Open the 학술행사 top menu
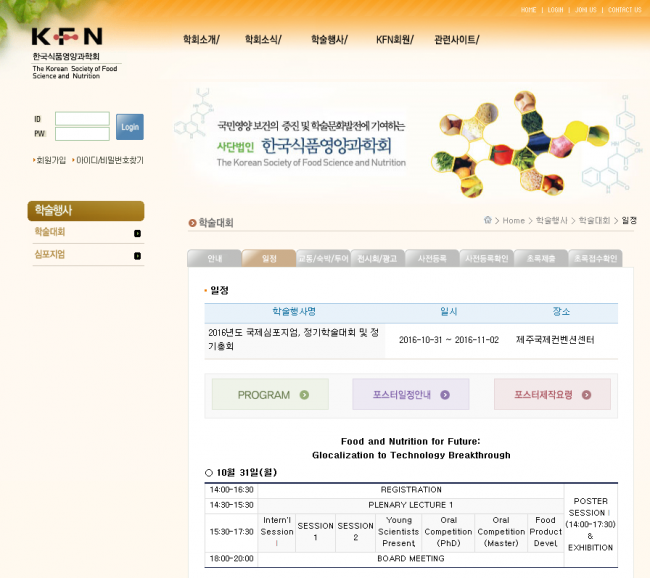Screen dimensions: 650x578 point(329,40)
